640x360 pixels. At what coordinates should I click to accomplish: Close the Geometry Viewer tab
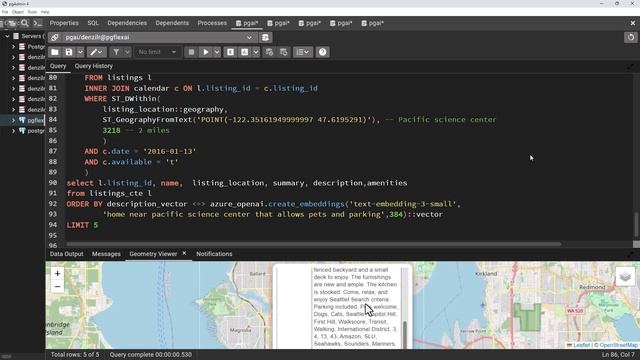[x=184, y=253]
